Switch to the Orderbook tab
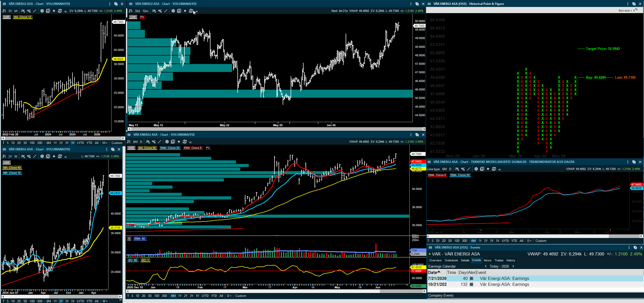Image resolution: width=644 pixels, height=303 pixels. coord(451,260)
